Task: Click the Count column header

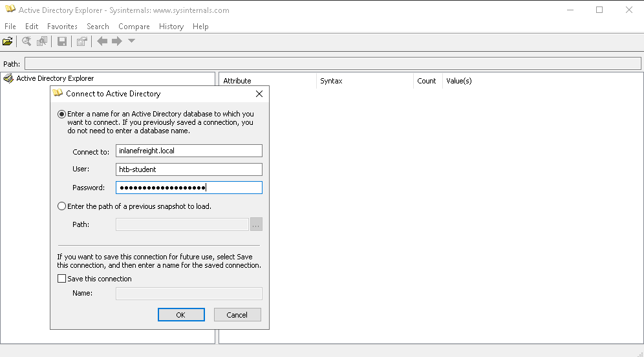Action: point(427,81)
